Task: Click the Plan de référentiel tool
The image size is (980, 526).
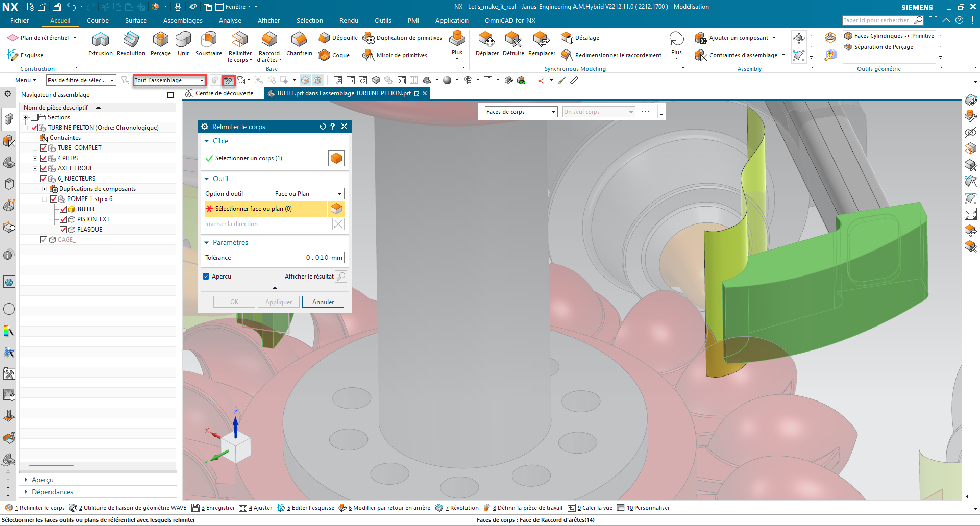Action: [x=38, y=38]
